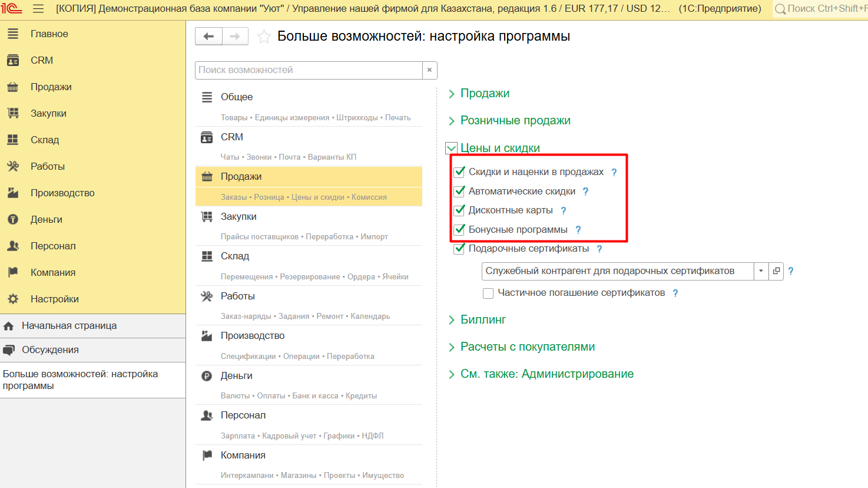
Task: Click the Настройки gear icon in sidebar
Action: click(x=13, y=299)
